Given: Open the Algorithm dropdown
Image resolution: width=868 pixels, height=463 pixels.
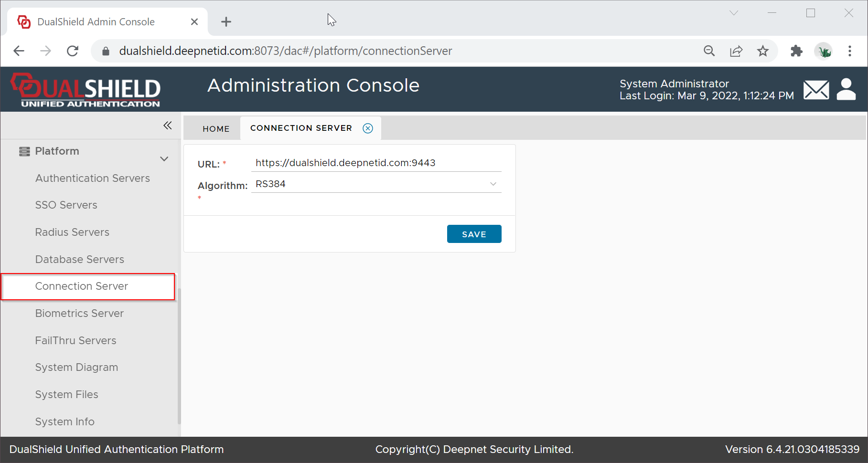Looking at the screenshot, I should [376, 184].
